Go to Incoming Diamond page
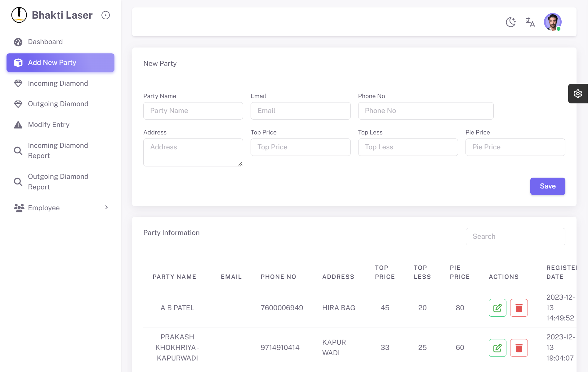Image resolution: width=588 pixels, height=372 pixels. tap(58, 83)
